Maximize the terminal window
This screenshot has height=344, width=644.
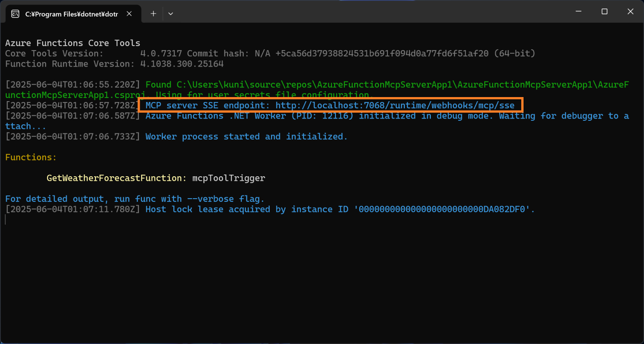coord(604,12)
